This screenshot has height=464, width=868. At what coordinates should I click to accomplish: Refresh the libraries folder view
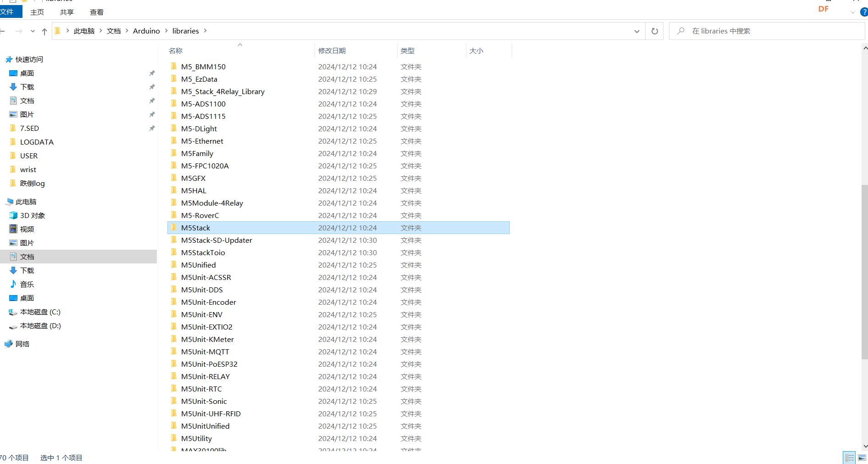pos(654,31)
